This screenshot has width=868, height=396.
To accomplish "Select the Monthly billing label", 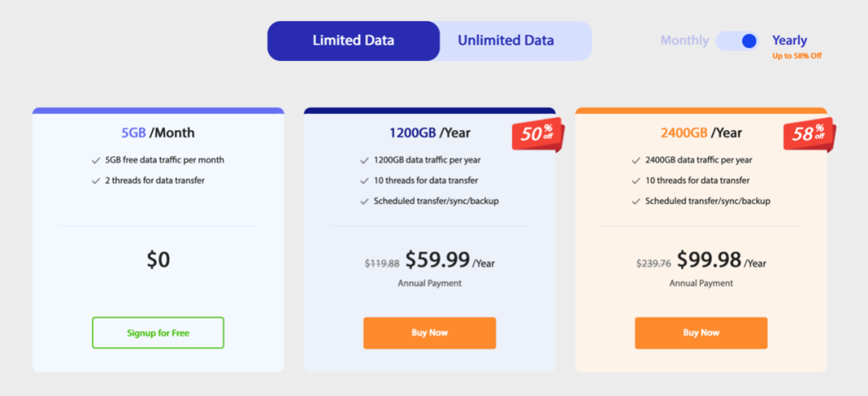I will coord(684,40).
